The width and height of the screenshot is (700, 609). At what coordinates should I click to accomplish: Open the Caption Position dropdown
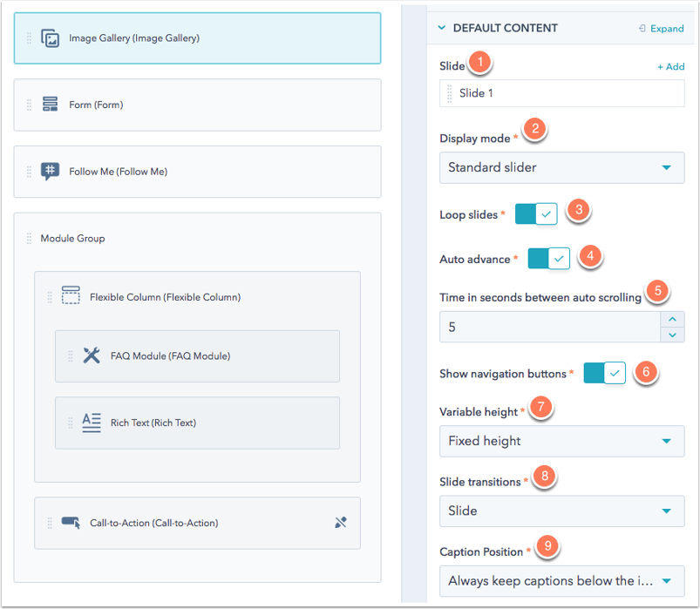click(x=561, y=581)
